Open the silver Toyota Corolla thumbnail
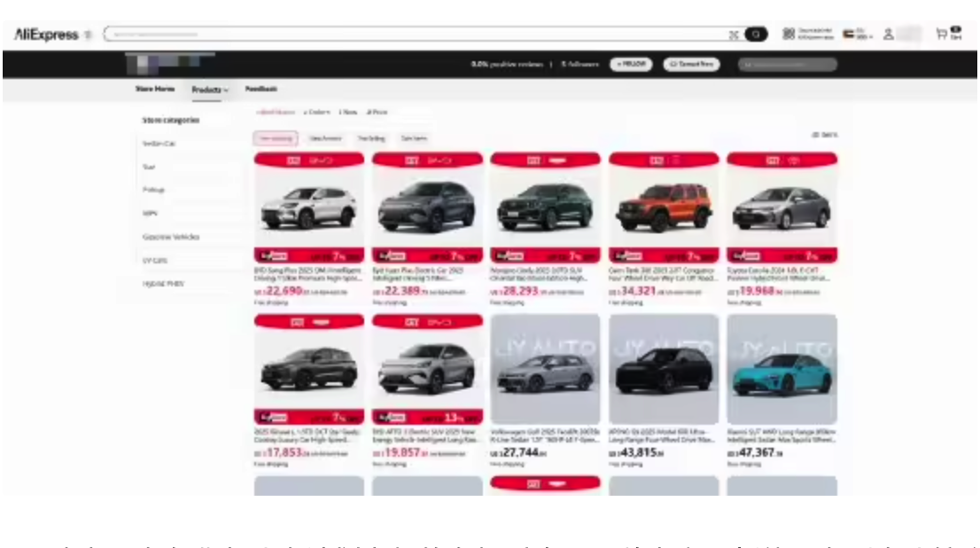 [782, 207]
